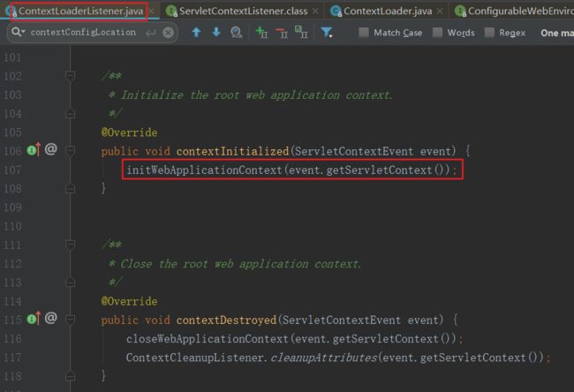Screen dimensions: 574x392
Task: Go to previous search occurrence (up arrow)
Action: [196, 33]
